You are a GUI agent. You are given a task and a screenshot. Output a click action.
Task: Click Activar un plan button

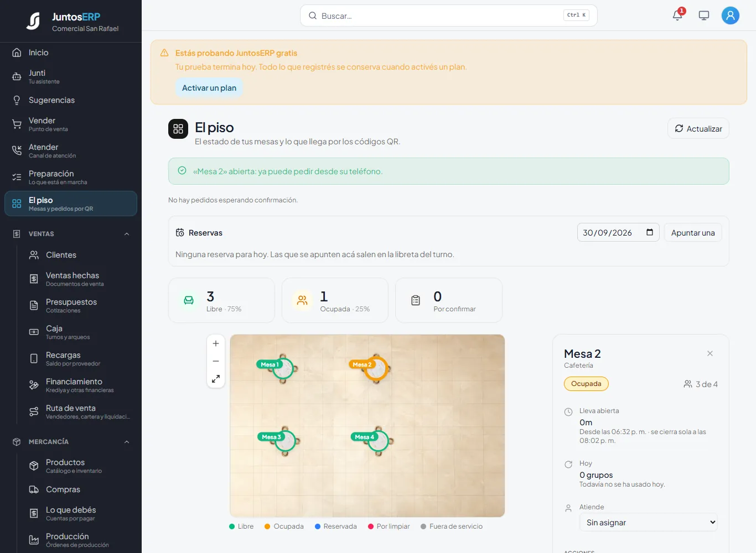[209, 88]
